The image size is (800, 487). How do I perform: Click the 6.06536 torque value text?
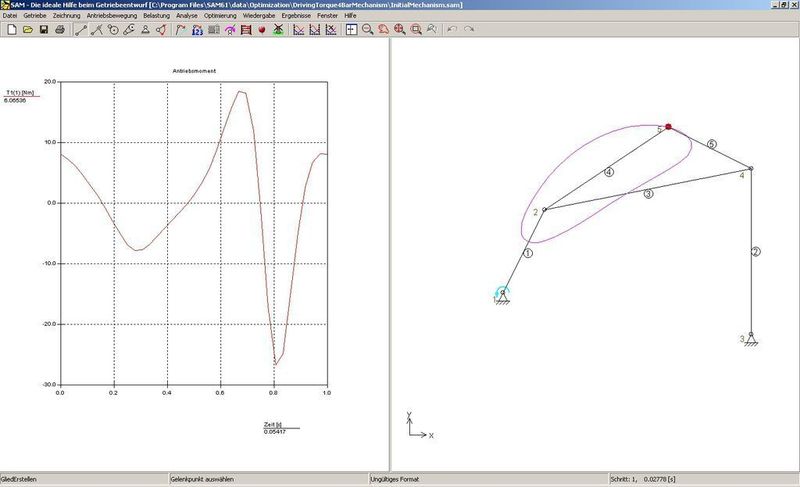[15, 100]
